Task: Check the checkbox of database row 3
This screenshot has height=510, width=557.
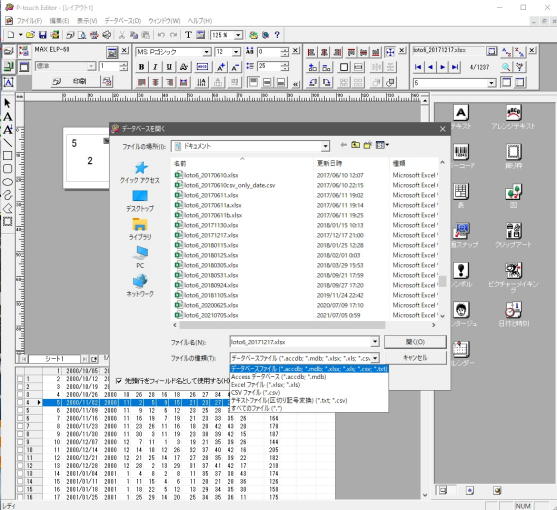Action: pos(20,395)
